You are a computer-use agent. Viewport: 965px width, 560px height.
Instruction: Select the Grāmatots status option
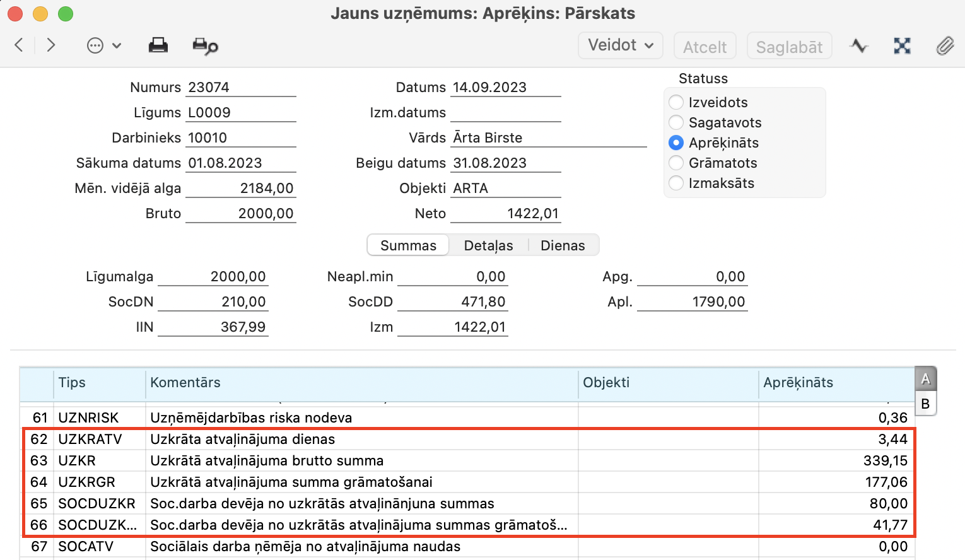tap(676, 163)
